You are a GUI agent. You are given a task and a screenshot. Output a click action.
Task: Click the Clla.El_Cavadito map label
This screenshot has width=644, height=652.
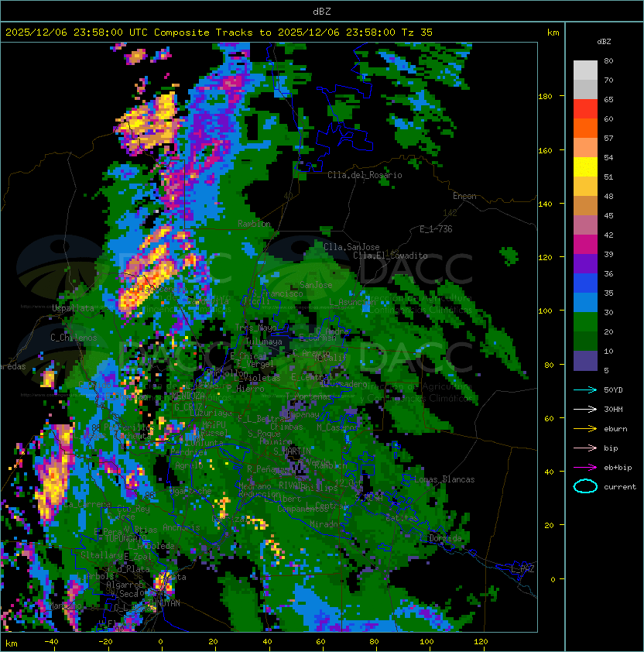[390, 256]
